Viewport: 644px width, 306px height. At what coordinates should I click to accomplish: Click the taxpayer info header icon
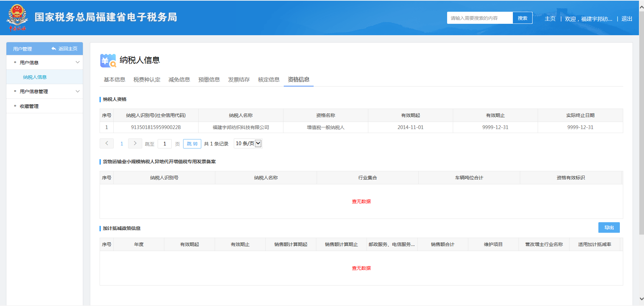pos(108,61)
